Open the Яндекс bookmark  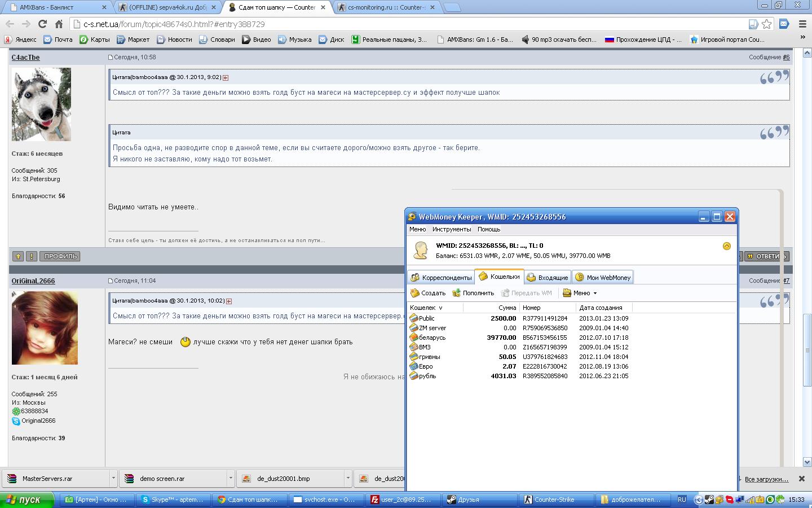[x=20, y=40]
